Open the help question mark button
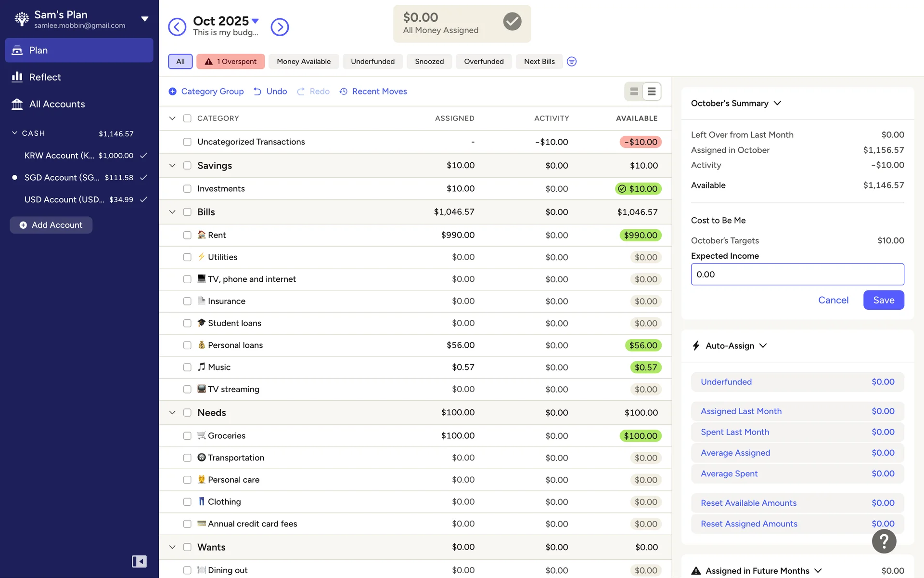 pyautogui.click(x=884, y=541)
